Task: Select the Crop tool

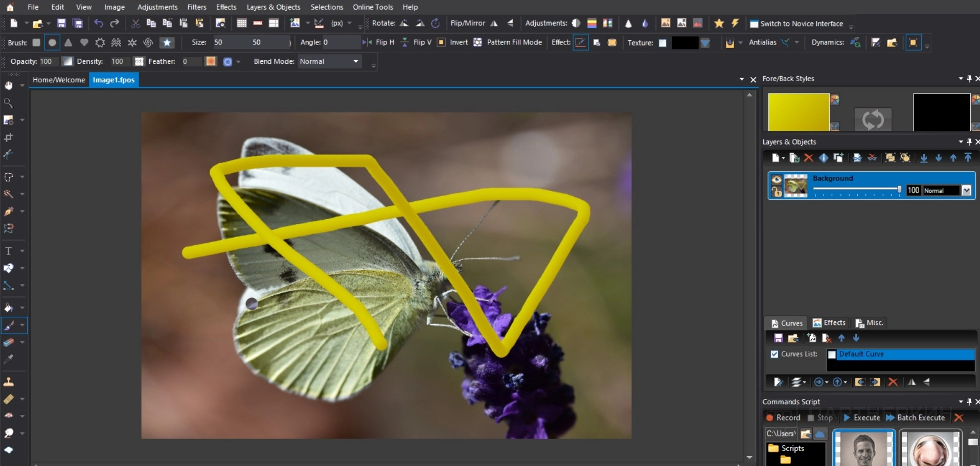Action: (9, 137)
